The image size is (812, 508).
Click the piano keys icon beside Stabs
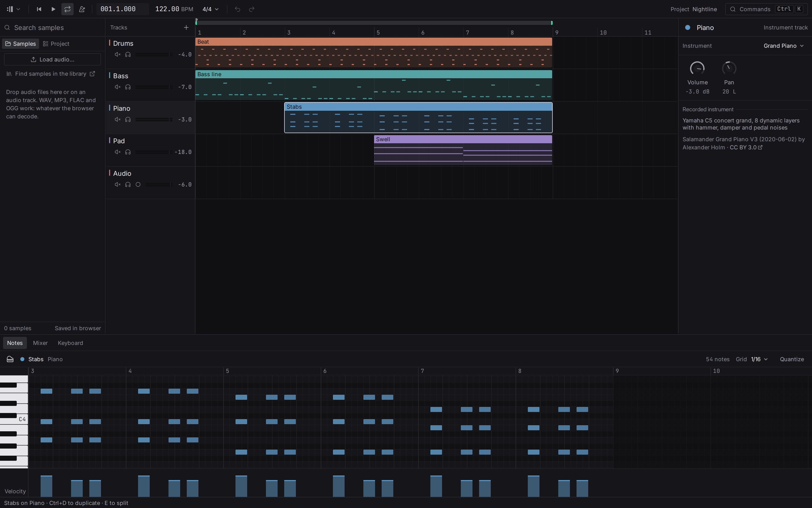[10, 359]
